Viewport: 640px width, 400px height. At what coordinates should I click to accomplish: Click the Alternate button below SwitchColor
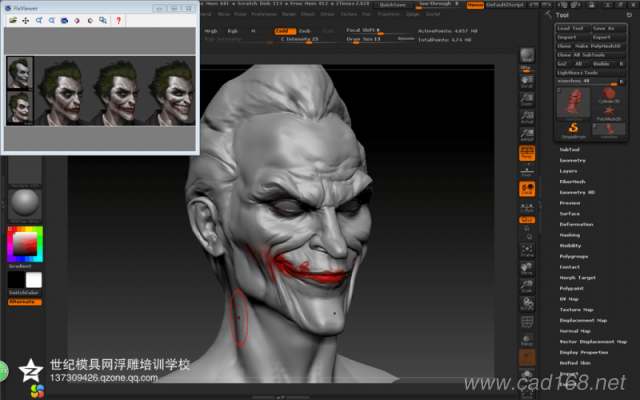click(x=24, y=302)
